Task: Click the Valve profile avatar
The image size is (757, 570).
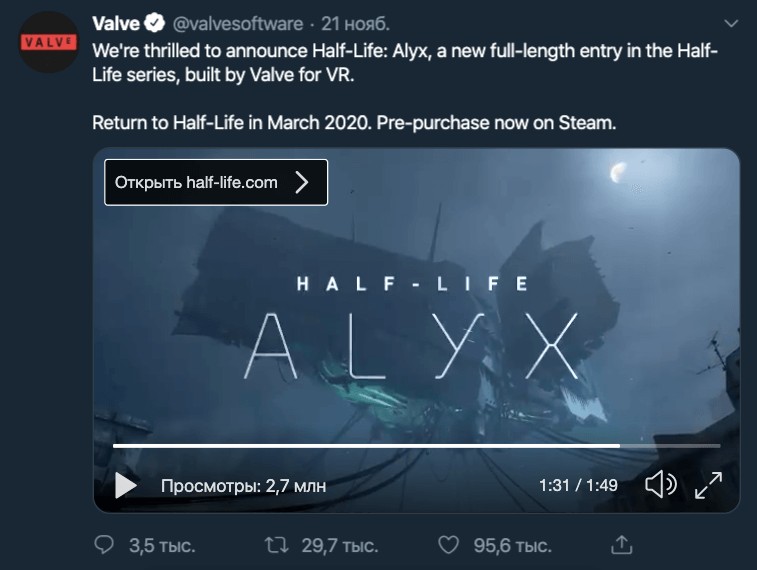Action: [x=48, y=42]
